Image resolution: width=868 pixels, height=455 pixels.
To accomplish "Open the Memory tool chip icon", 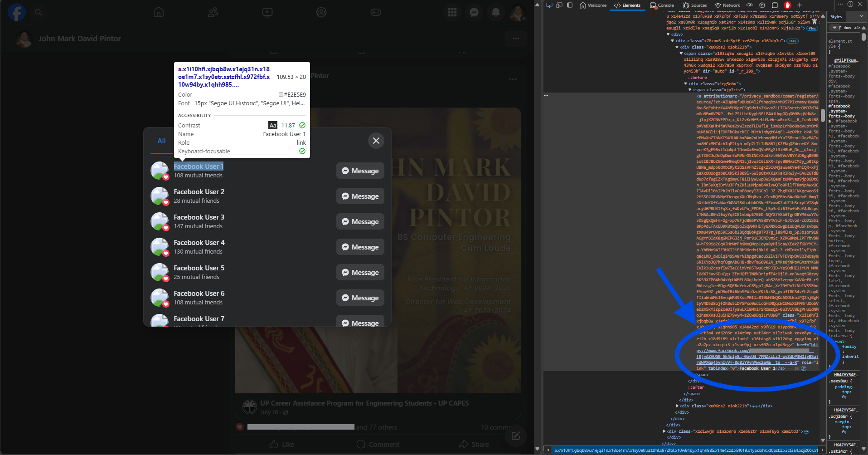I will point(762,5).
